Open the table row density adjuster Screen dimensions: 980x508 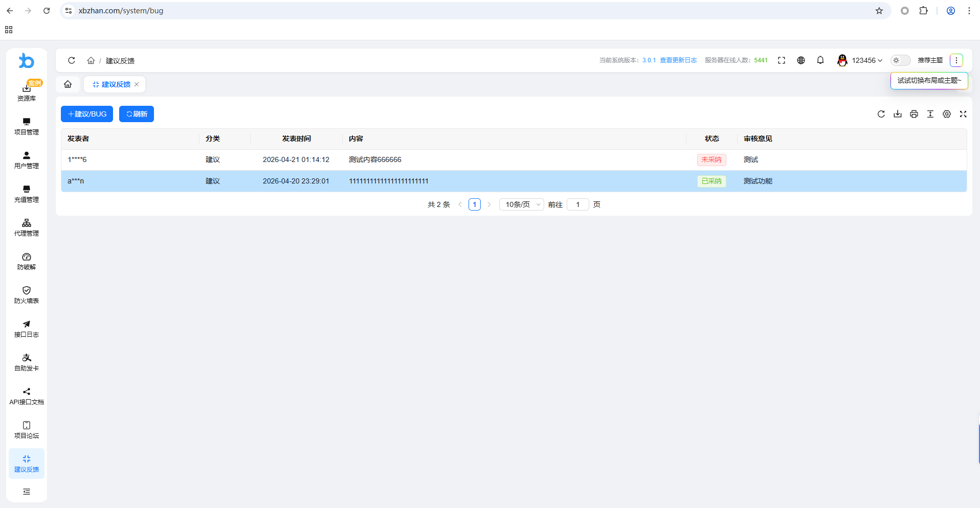click(930, 114)
